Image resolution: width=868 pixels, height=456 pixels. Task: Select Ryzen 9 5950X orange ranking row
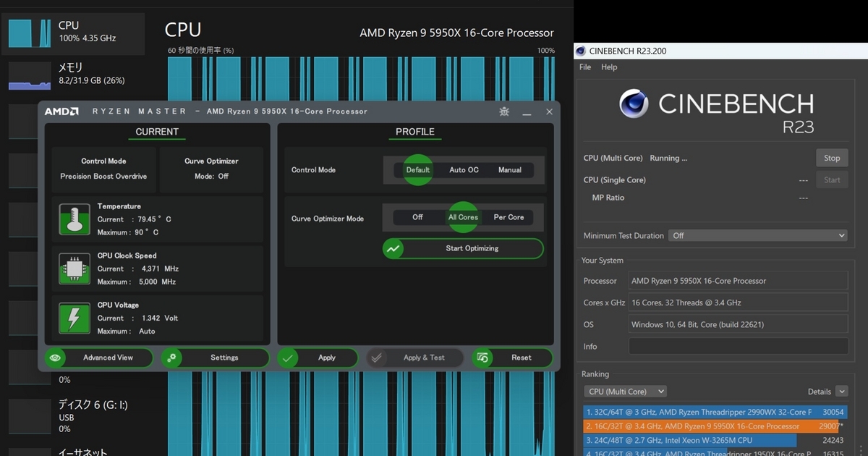tap(715, 426)
